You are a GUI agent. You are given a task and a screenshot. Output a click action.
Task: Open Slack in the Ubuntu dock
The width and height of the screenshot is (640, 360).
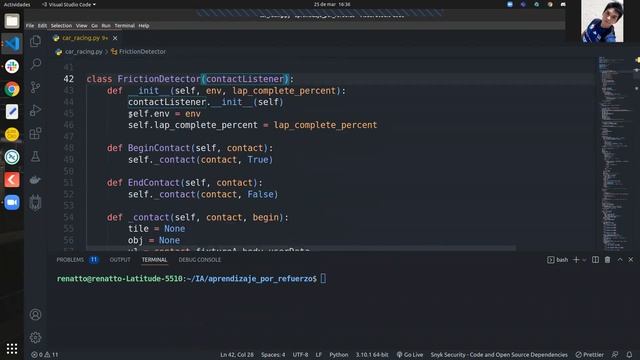(12, 66)
